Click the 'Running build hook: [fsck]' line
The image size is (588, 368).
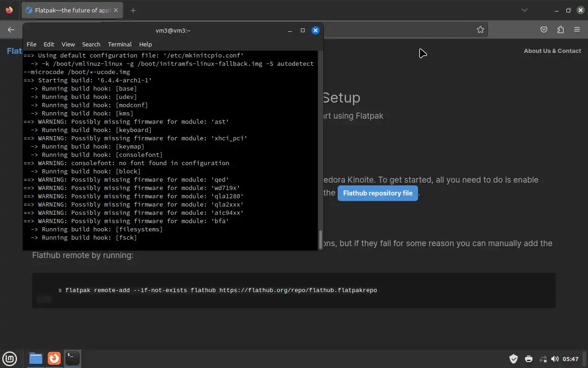[84, 237]
